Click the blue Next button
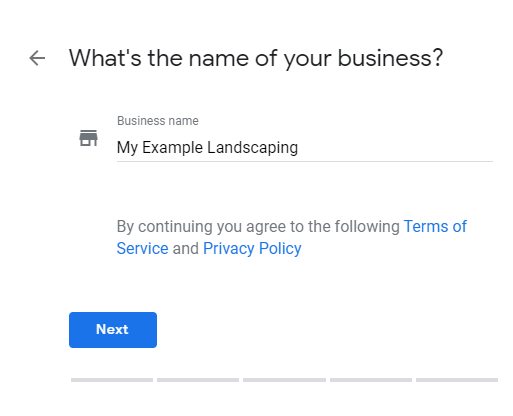The image size is (513, 416). (113, 330)
